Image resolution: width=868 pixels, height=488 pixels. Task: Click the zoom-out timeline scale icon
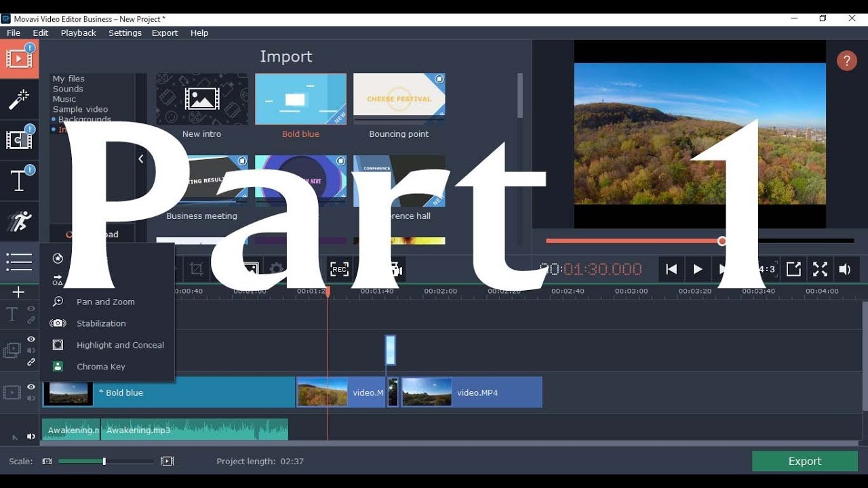click(47, 462)
